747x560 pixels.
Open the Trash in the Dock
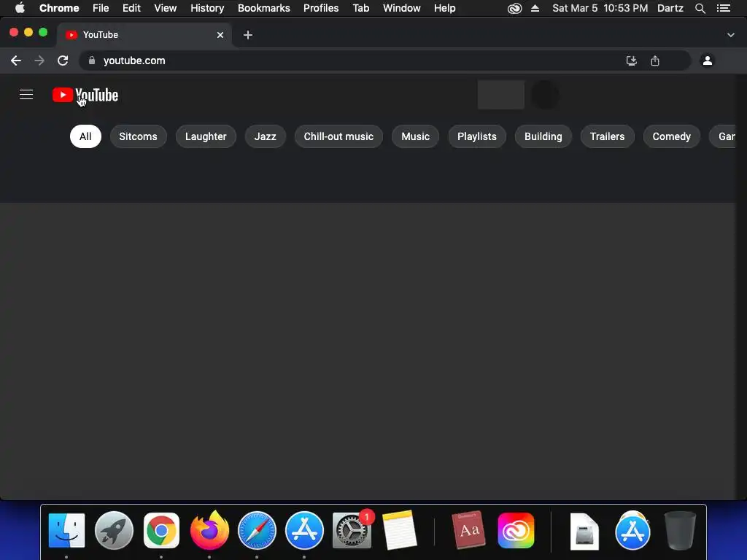click(681, 531)
